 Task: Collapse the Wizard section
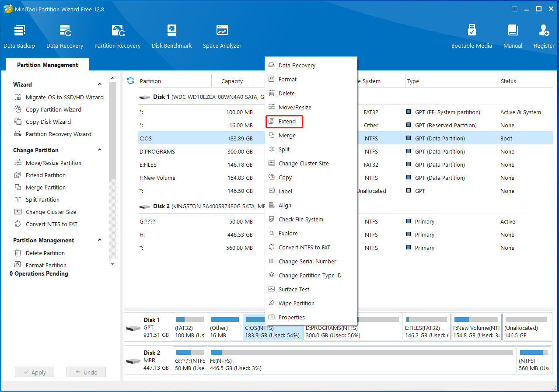click(x=100, y=84)
